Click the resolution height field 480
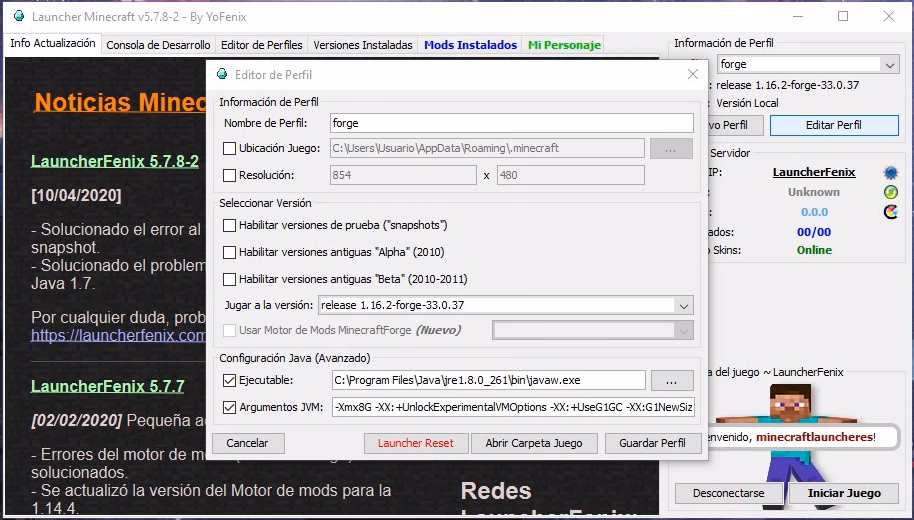This screenshot has width=914, height=520. click(x=571, y=175)
